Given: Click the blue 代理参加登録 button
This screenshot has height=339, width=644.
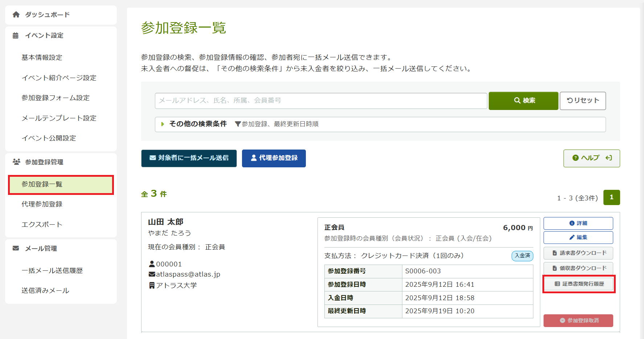Looking at the screenshot, I should pyautogui.click(x=274, y=158).
